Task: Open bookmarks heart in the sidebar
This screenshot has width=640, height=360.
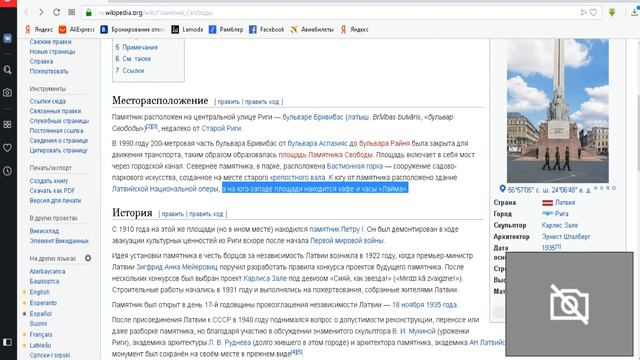Action: click(7, 147)
